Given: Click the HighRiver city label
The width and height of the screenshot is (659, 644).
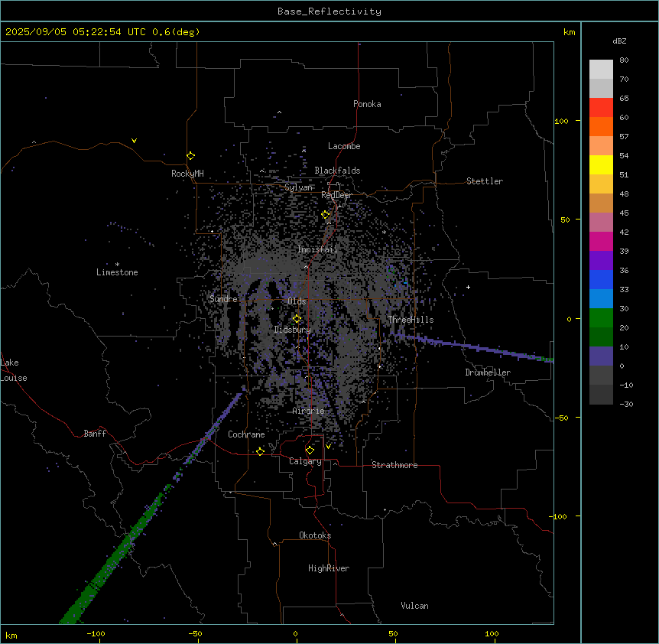Looking at the screenshot, I should 329,568.
